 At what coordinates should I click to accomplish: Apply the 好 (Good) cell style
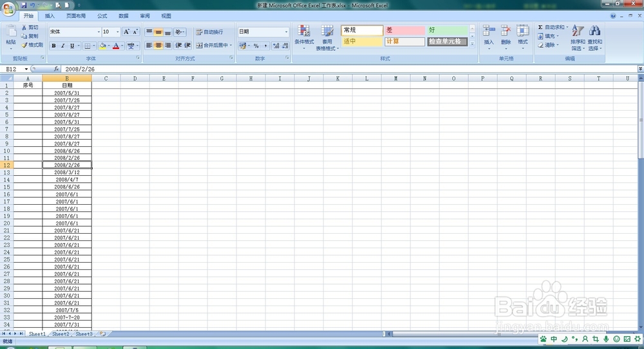[x=448, y=30]
